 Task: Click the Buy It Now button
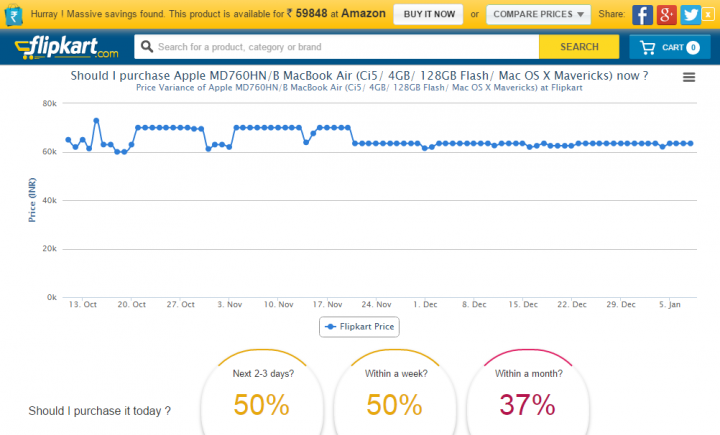(428, 14)
